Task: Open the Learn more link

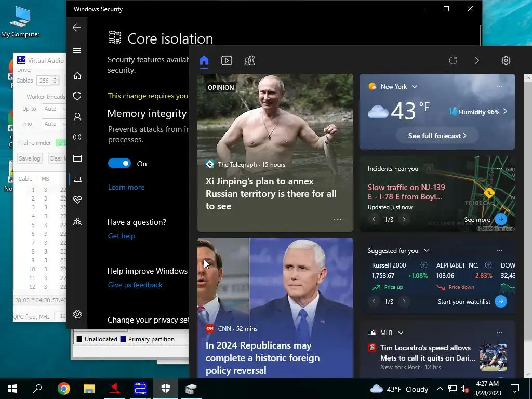Action: 126,187
